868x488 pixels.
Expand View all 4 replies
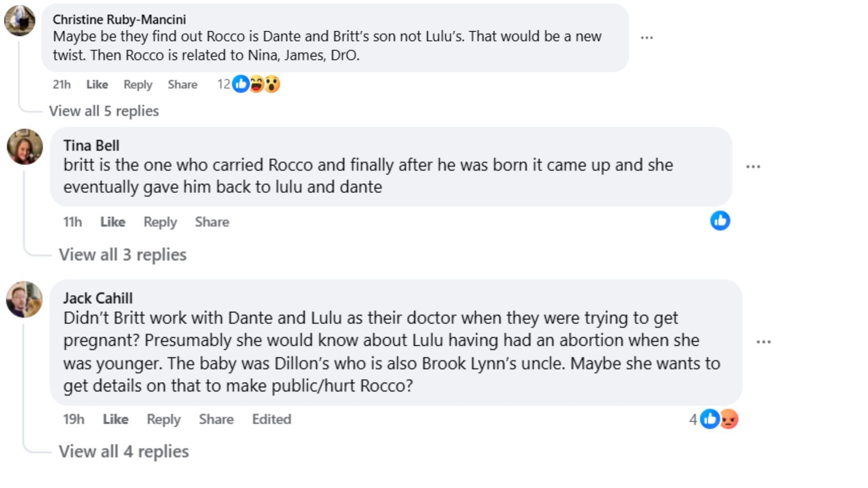tap(123, 451)
